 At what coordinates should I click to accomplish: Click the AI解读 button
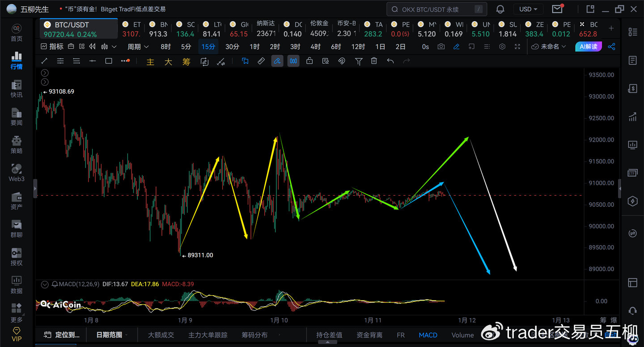click(x=588, y=46)
